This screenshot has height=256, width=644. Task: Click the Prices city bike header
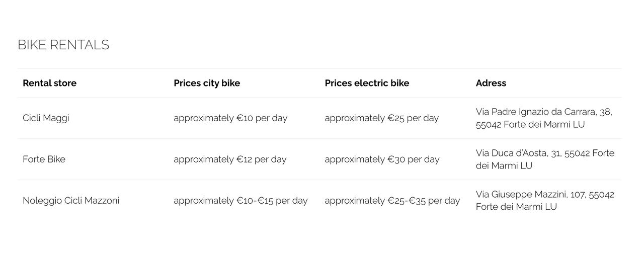(207, 83)
